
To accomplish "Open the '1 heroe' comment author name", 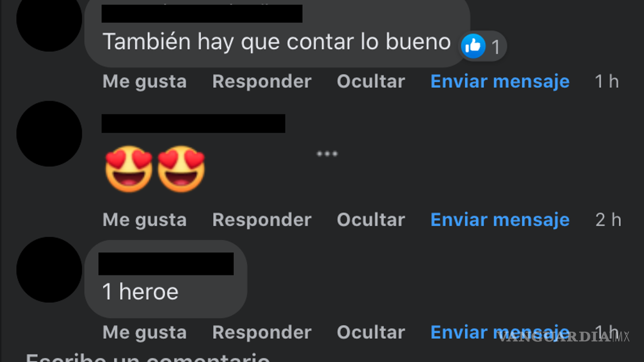I will click(166, 264).
